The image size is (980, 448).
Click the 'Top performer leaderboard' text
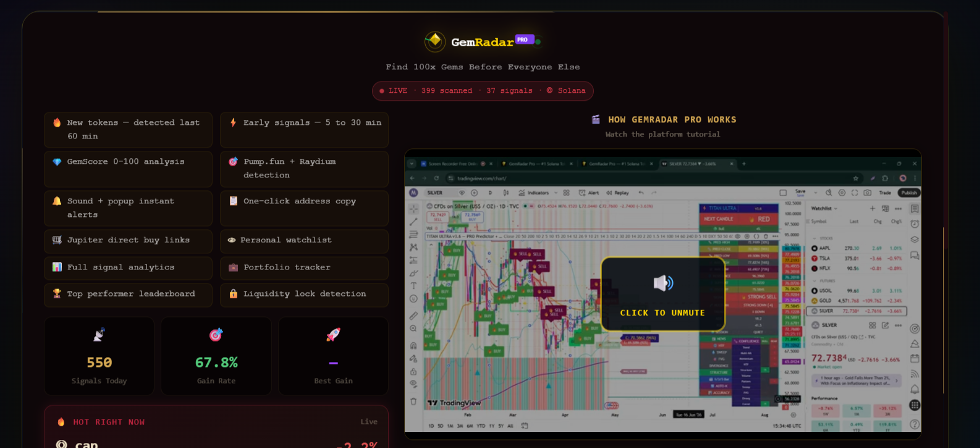[131, 294]
